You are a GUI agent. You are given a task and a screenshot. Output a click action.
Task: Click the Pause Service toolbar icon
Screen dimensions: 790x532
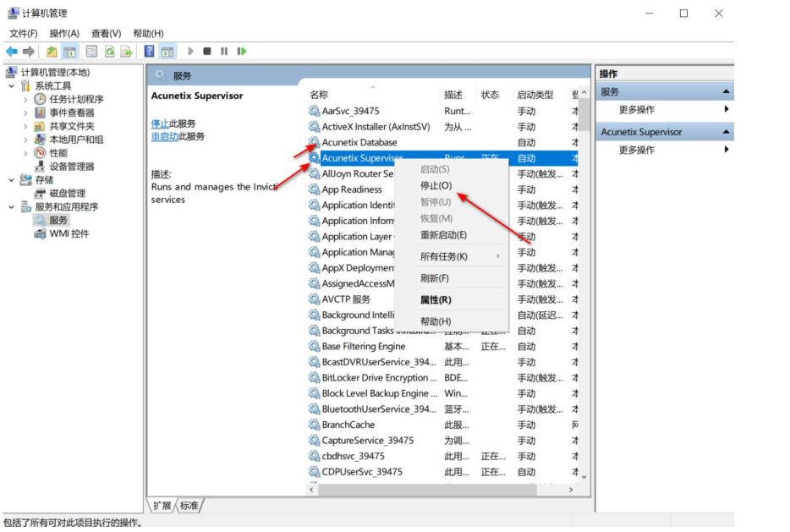(224, 52)
